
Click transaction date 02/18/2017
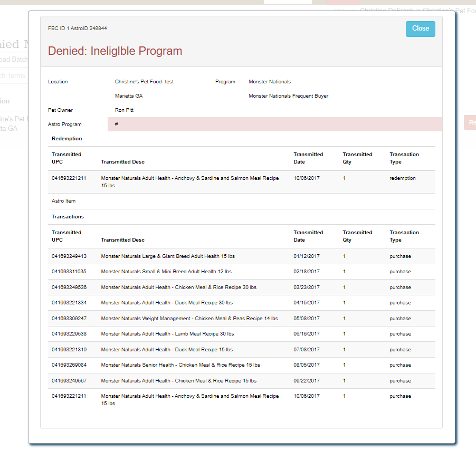pos(307,271)
